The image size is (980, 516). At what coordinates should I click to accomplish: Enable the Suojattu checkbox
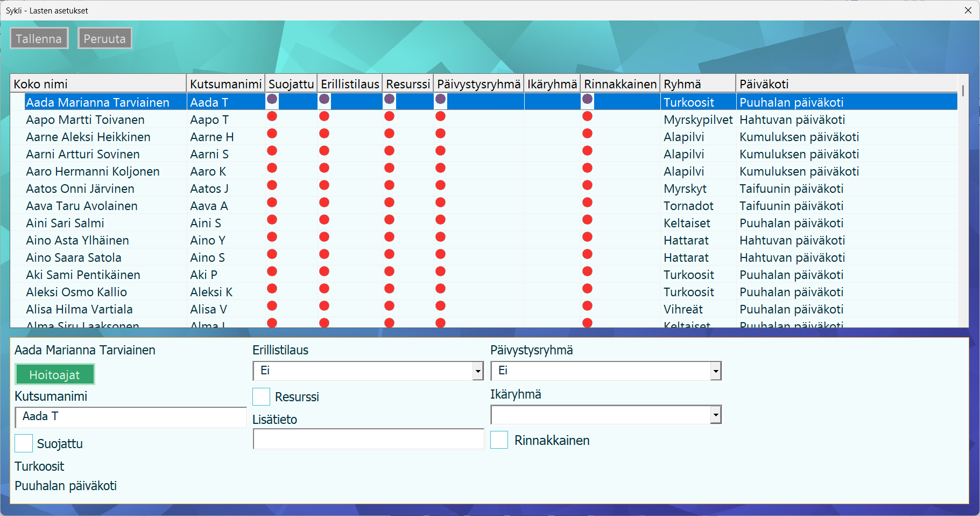(x=24, y=443)
